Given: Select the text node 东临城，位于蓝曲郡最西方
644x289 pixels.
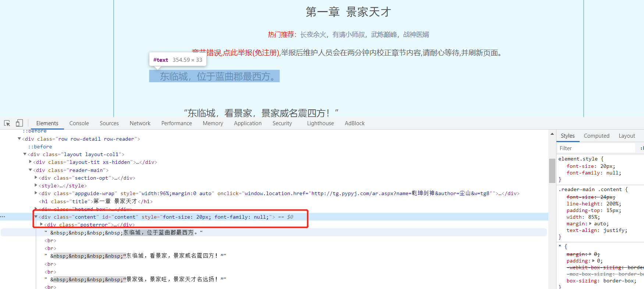Looking at the screenshot, I should [x=124, y=233].
